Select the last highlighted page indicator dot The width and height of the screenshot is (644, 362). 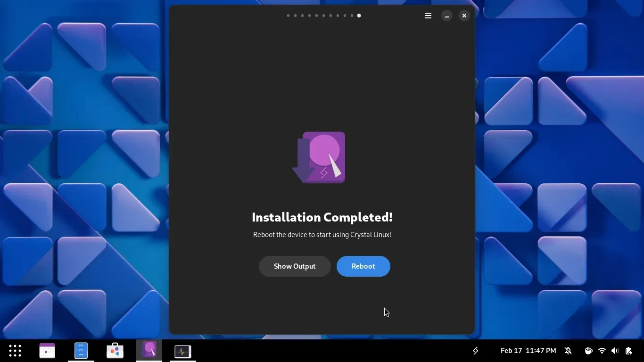coord(359,16)
